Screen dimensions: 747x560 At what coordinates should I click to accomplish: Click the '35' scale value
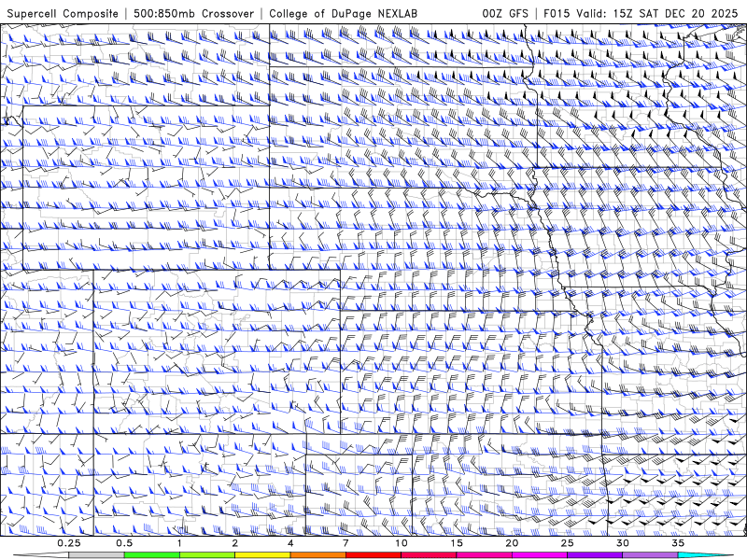(678, 543)
